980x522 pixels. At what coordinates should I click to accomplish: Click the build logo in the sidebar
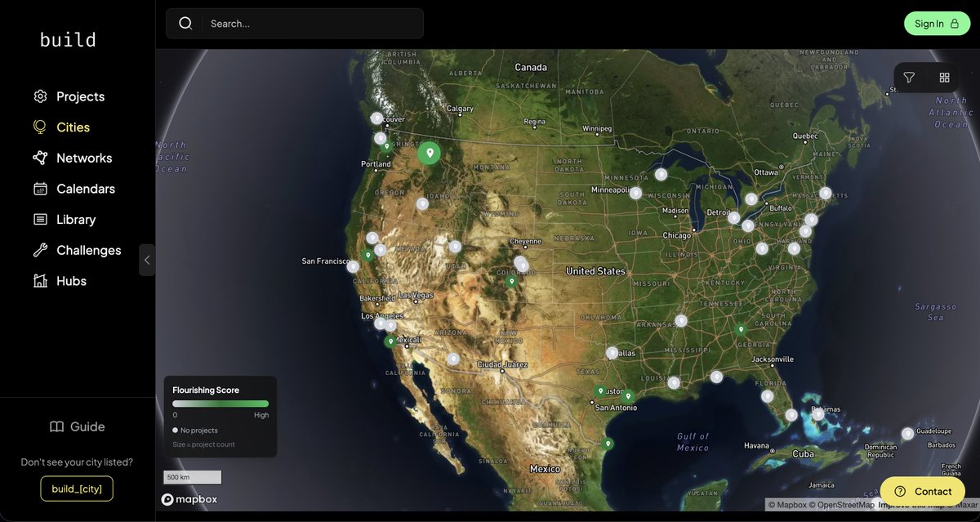68,39
